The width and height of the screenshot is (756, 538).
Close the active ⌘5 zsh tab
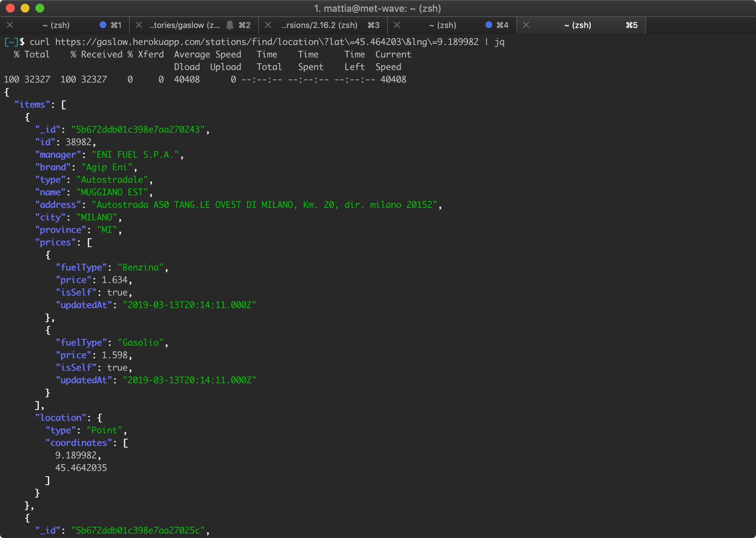point(526,25)
